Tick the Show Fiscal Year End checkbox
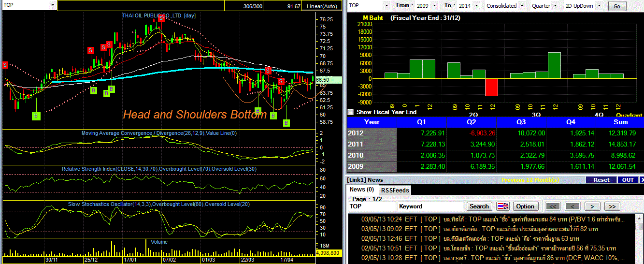Viewport: 644px width, 264px height. tap(350, 112)
